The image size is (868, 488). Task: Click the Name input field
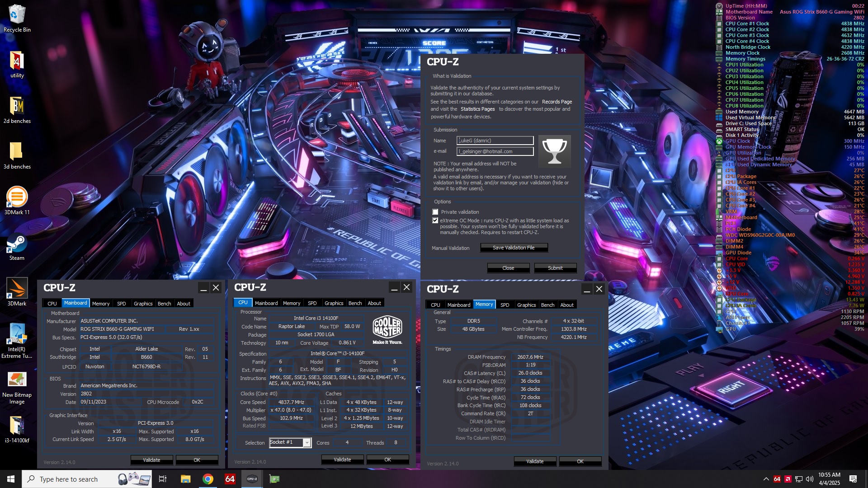[x=495, y=141]
